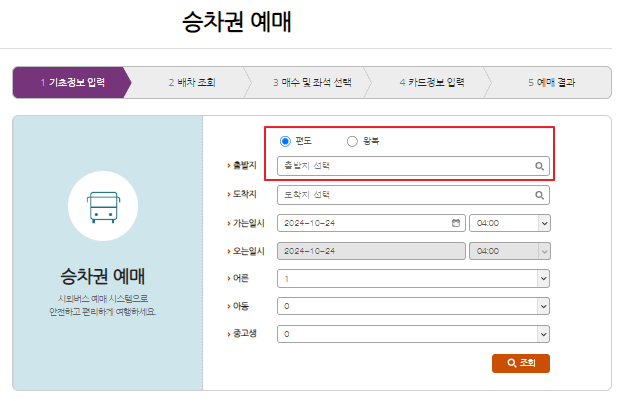Click the 오는일시 label
Image resolution: width=625 pixels, height=401 pixels.
[x=248, y=251]
